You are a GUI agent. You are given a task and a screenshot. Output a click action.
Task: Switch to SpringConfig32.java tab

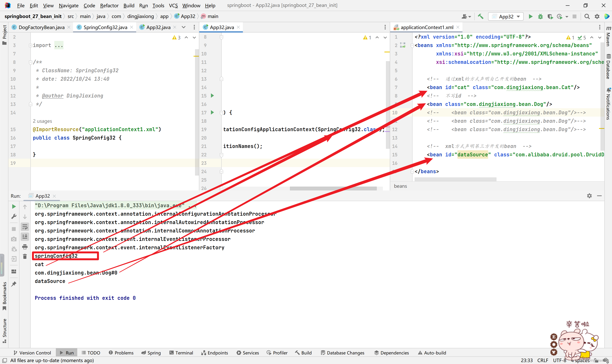105,27
